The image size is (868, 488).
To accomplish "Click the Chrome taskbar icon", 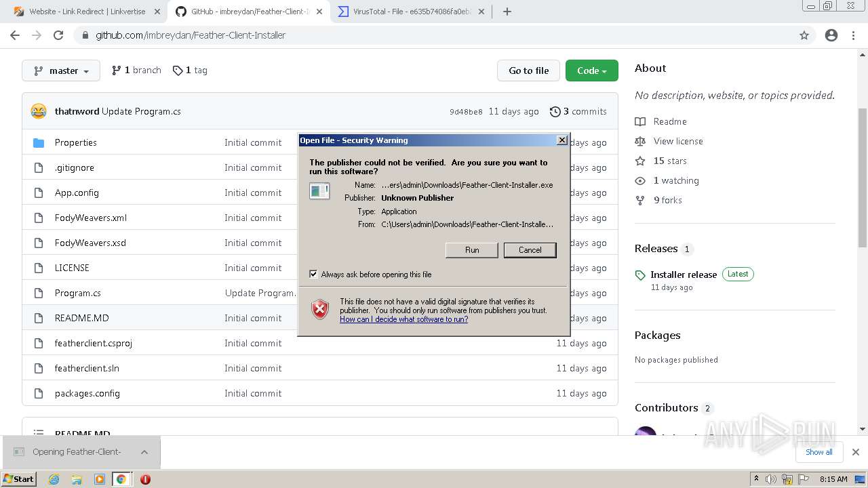I will tap(121, 479).
